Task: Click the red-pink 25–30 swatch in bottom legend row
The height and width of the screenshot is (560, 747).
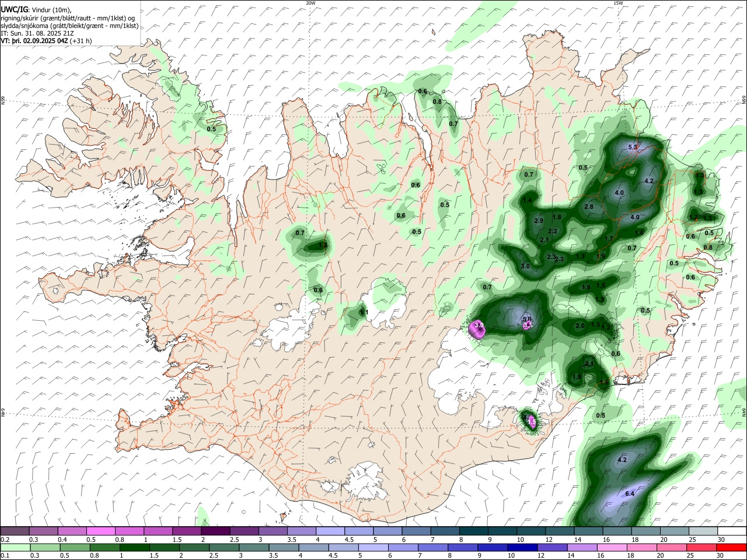Action: click(x=702, y=547)
